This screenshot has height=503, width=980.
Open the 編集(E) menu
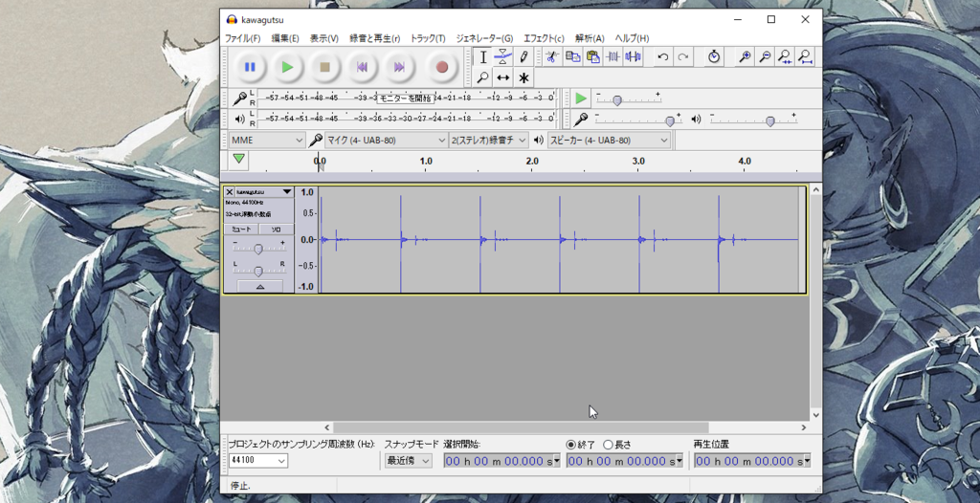click(x=285, y=38)
